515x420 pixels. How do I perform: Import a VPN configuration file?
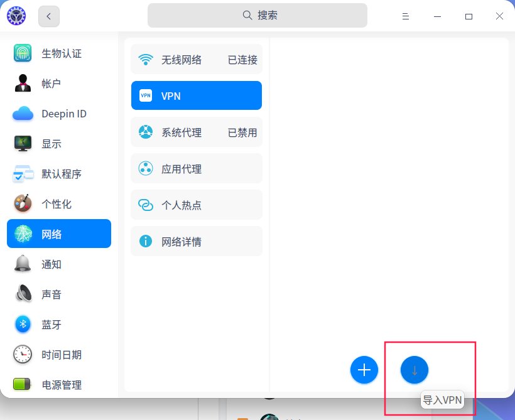click(415, 370)
